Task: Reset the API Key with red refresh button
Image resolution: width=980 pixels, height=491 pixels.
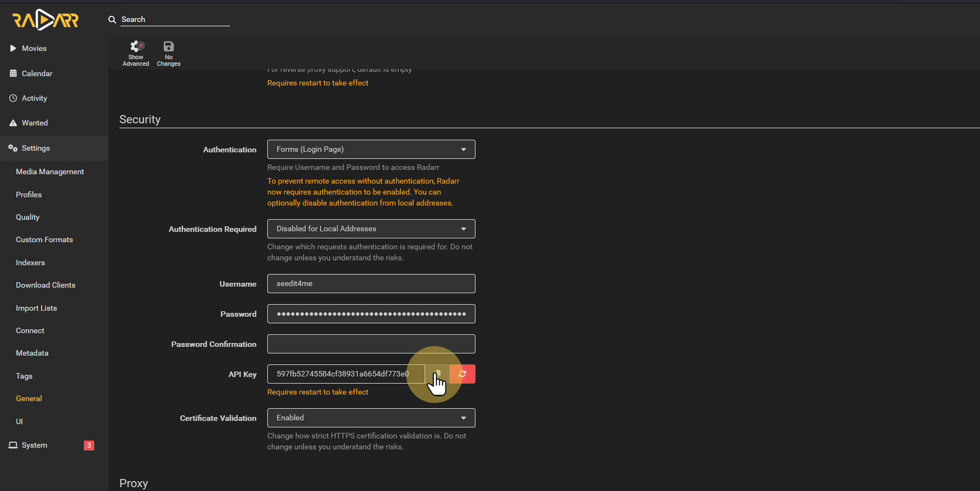Action: point(462,374)
